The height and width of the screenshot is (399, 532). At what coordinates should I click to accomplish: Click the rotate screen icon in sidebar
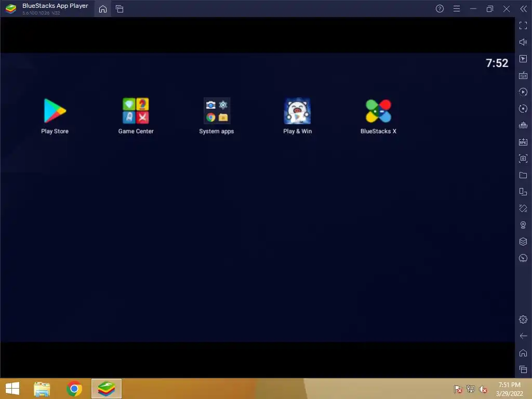click(x=523, y=192)
